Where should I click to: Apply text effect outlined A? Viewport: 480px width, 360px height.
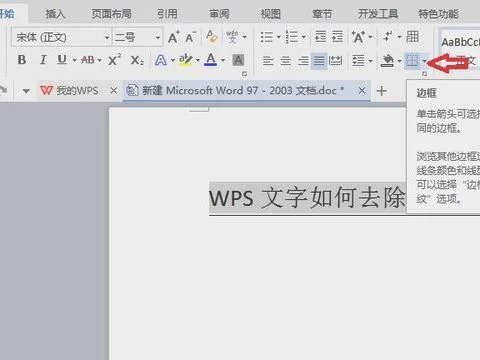[161, 60]
